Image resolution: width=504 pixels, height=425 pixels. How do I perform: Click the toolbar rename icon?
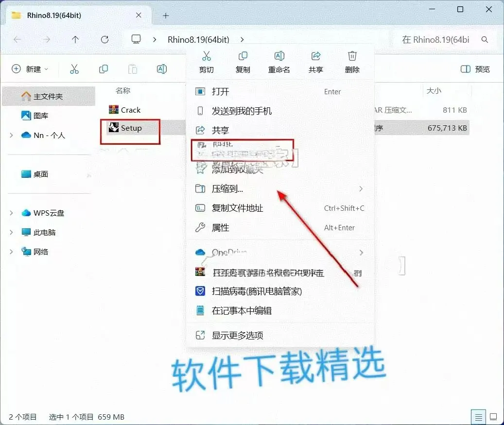click(x=162, y=69)
